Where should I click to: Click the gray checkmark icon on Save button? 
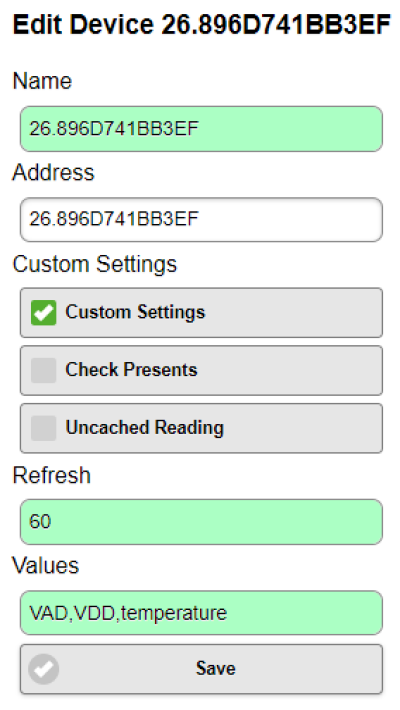[x=43, y=669]
